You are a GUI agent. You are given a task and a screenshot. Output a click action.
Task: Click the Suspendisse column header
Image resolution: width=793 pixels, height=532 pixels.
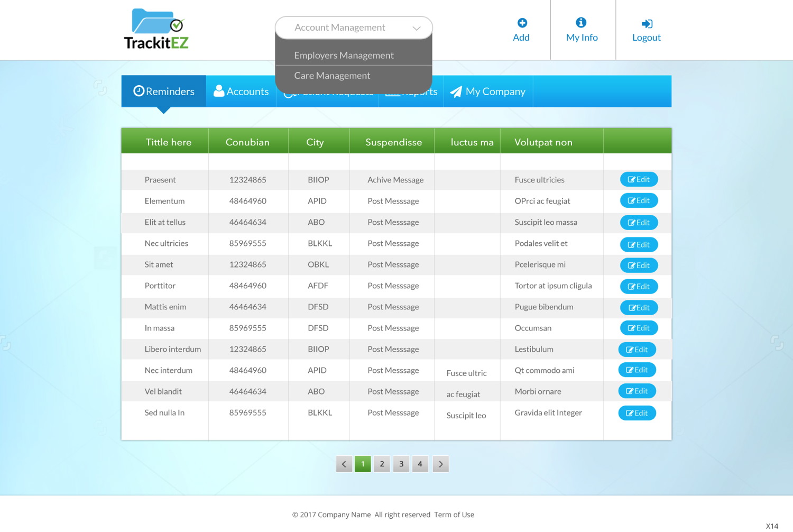coord(393,142)
